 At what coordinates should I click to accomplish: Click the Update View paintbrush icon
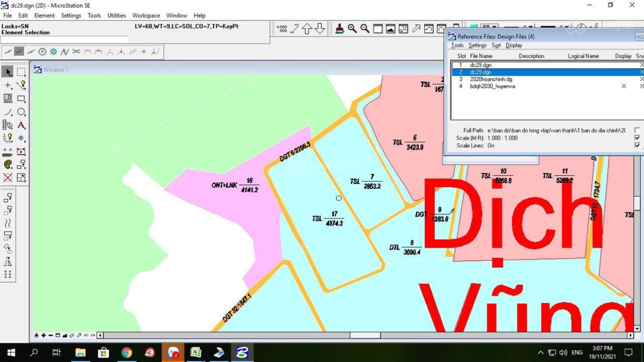339,29
